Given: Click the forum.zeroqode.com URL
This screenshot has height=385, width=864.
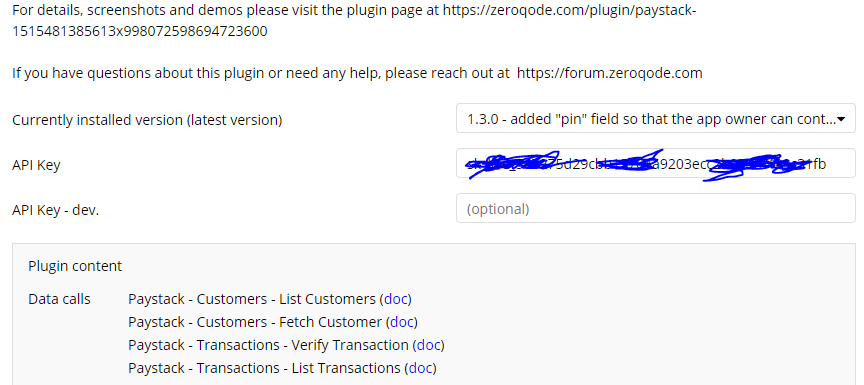Looking at the screenshot, I should click(x=609, y=73).
